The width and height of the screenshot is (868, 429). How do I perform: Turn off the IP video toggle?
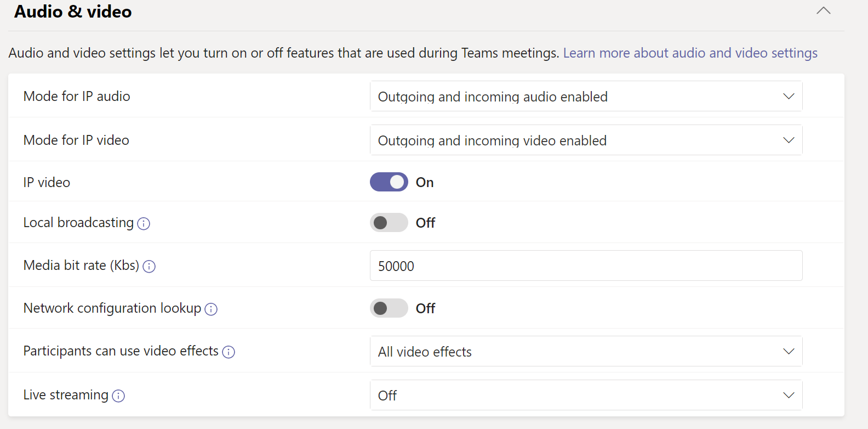[x=389, y=182]
